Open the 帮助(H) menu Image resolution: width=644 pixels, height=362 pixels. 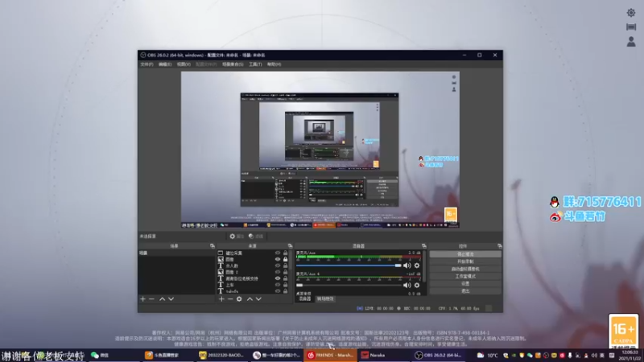274,64
